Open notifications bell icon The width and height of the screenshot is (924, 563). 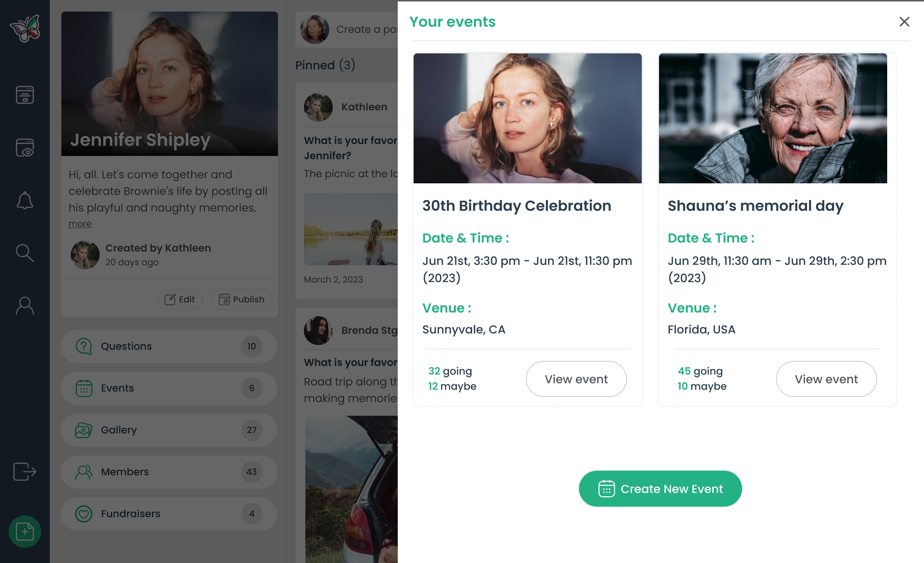point(25,201)
